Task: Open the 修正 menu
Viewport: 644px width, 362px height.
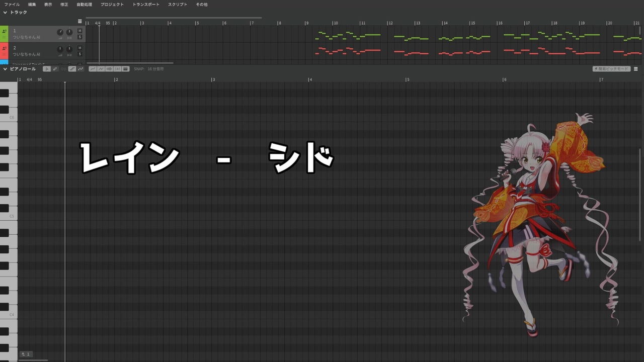Action: pos(64,5)
